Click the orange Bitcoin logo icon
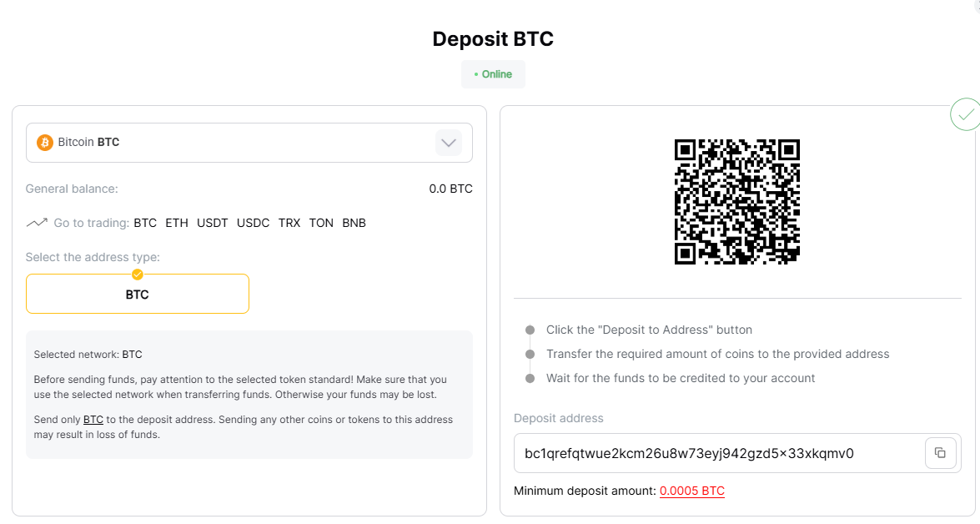The height and width of the screenshot is (524, 980). [x=45, y=143]
